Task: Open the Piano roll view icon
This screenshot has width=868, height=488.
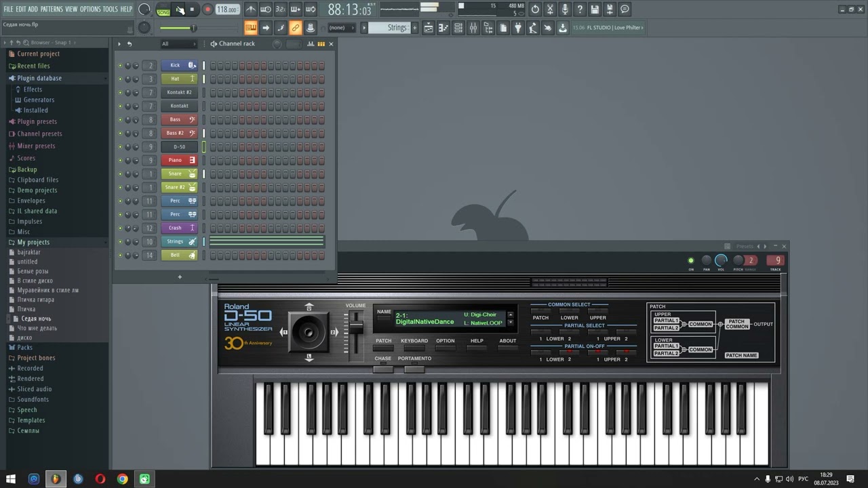Action: (443, 28)
